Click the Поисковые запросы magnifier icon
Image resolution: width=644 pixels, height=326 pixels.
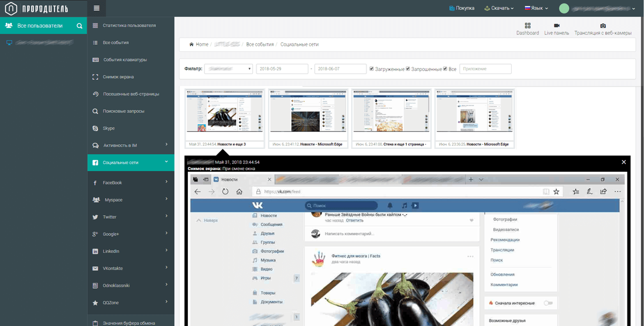click(95, 111)
